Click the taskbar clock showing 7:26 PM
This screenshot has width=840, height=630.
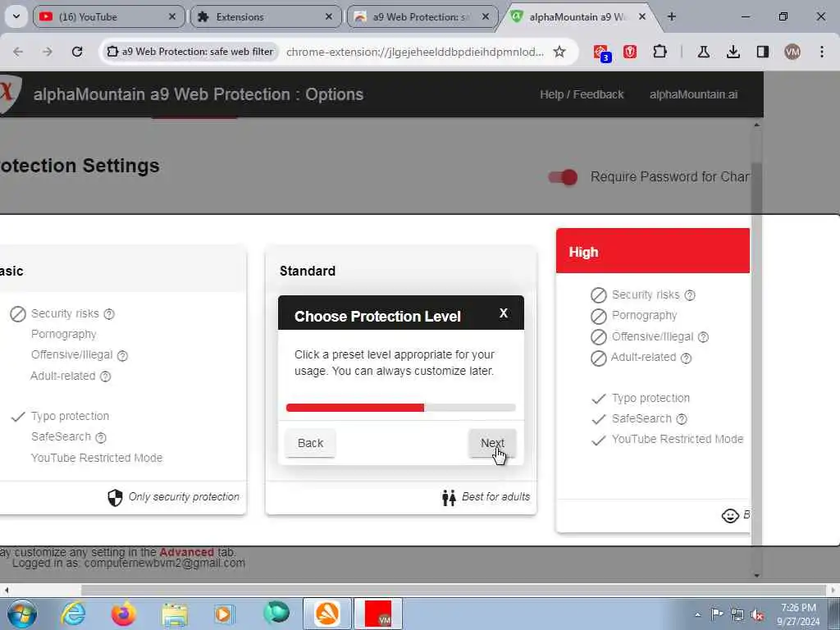point(798,614)
